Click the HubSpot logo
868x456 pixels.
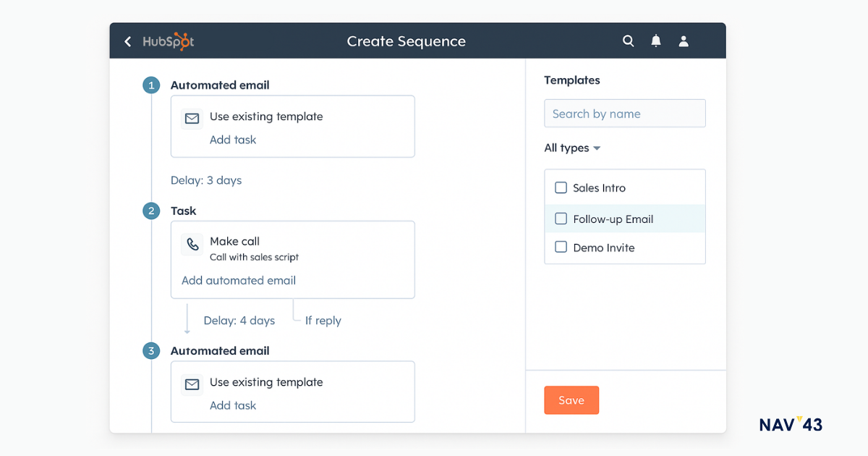[168, 41]
